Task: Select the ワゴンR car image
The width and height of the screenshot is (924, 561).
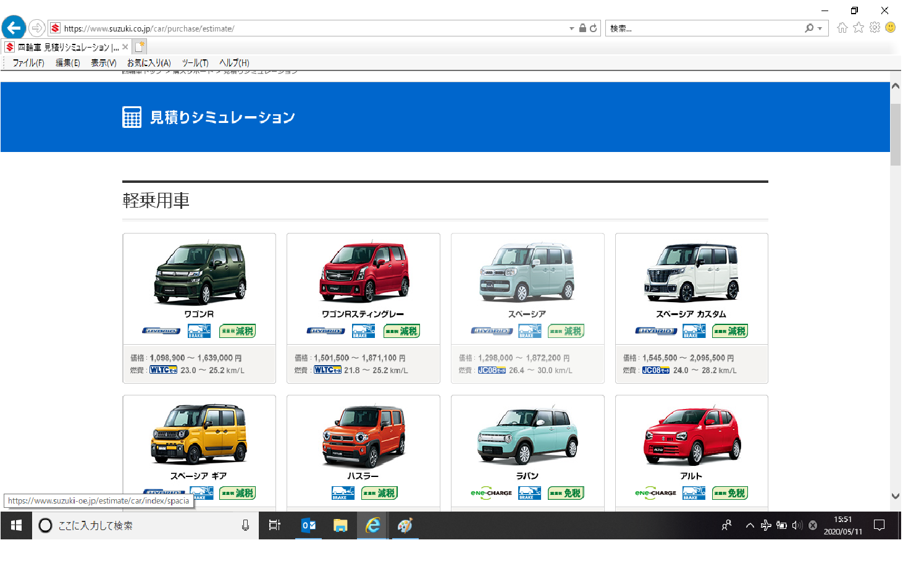Action: [199, 273]
